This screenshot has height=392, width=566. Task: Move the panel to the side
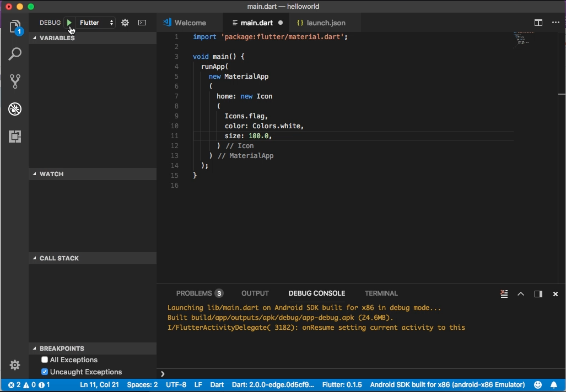click(x=538, y=293)
